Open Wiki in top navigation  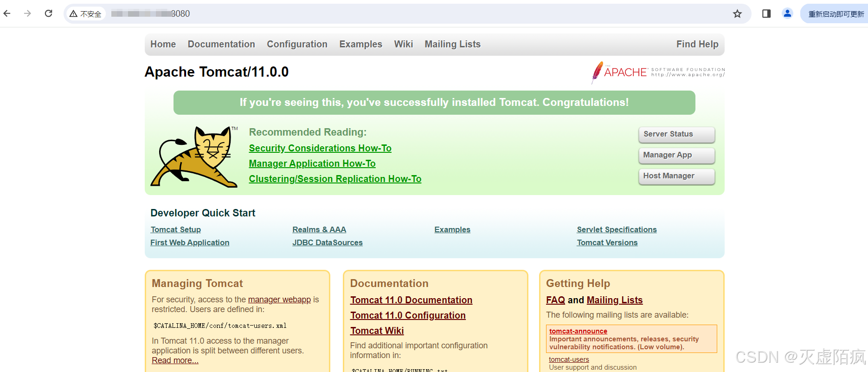click(x=403, y=44)
